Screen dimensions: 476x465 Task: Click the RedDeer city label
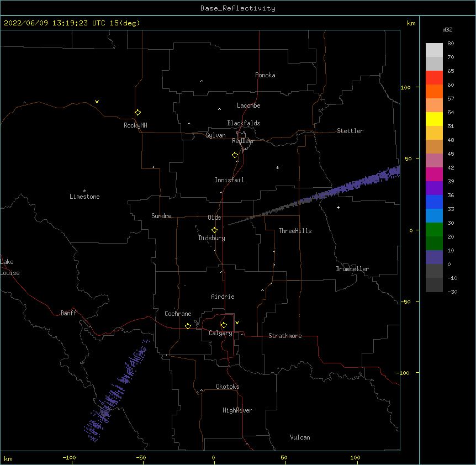pyautogui.click(x=243, y=141)
